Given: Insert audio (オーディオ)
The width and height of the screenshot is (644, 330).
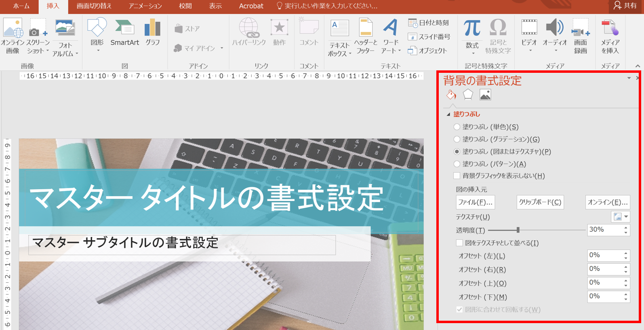Looking at the screenshot, I should (x=555, y=36).
